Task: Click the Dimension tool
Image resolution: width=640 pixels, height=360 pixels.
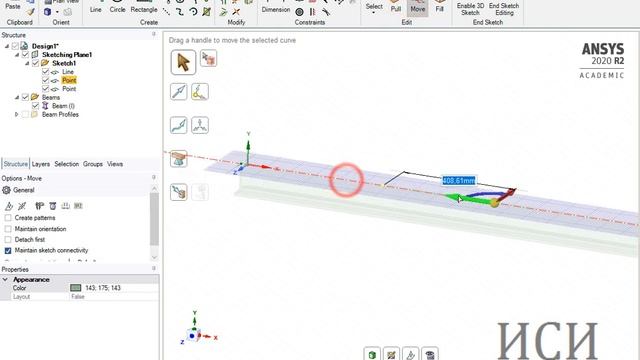Action: (276, 7)
